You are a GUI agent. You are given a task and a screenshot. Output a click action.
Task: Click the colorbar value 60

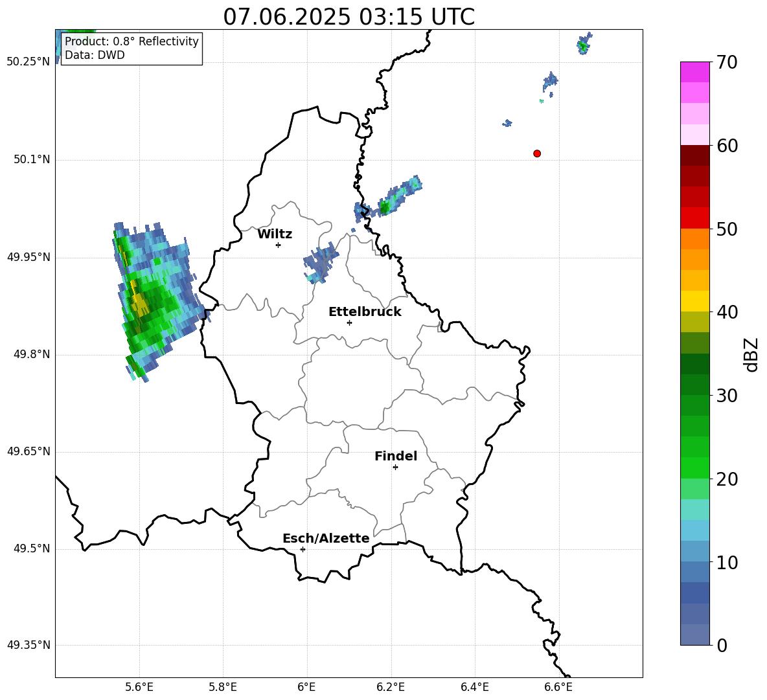point(727,146)
